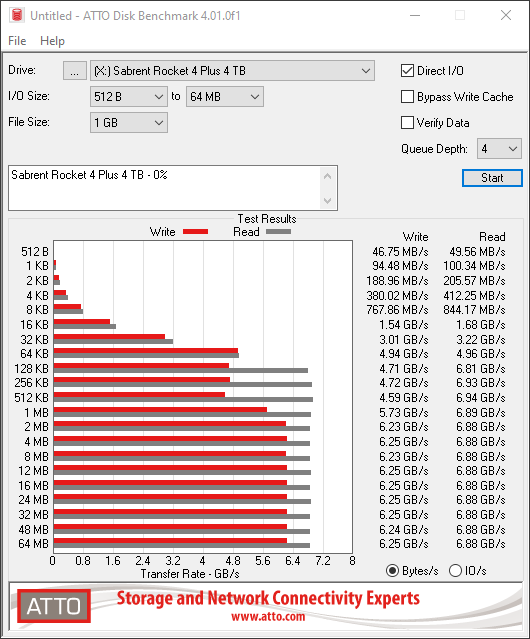Click the description box scroll up arrow
530x639 pixels.
tap(328, 176)
